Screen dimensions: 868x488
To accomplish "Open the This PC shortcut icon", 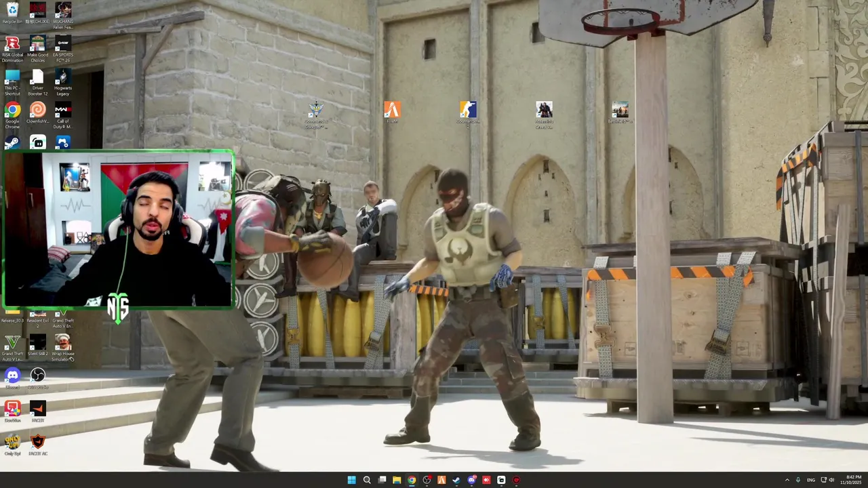I will 12,82.
